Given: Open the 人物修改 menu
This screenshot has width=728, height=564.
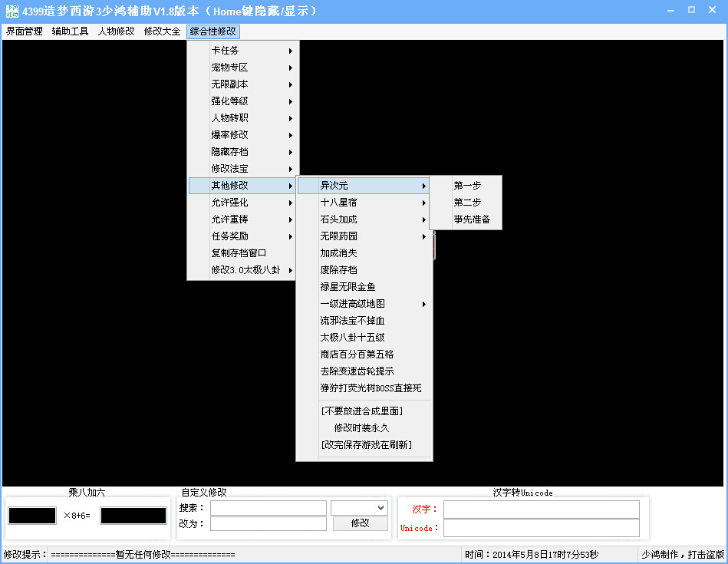Looking at the screenshot, I should point(116,31).
